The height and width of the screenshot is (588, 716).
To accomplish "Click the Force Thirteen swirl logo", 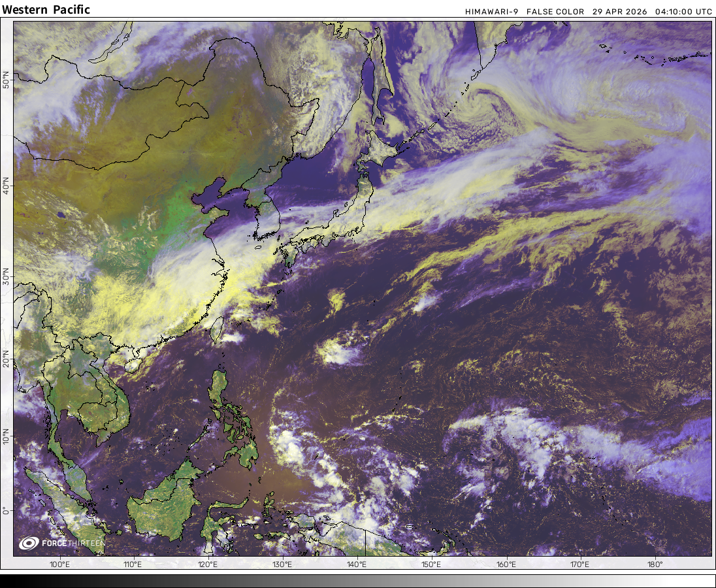I will [x=28, y=543].
